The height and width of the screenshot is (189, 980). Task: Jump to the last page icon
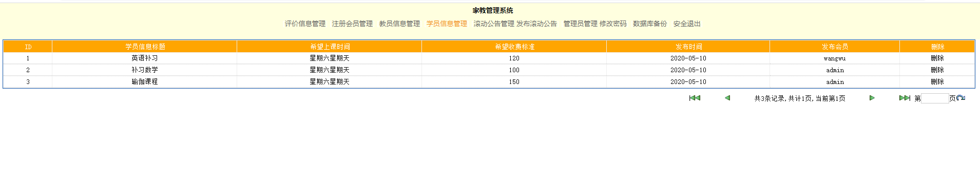click(x=905, y=98)
